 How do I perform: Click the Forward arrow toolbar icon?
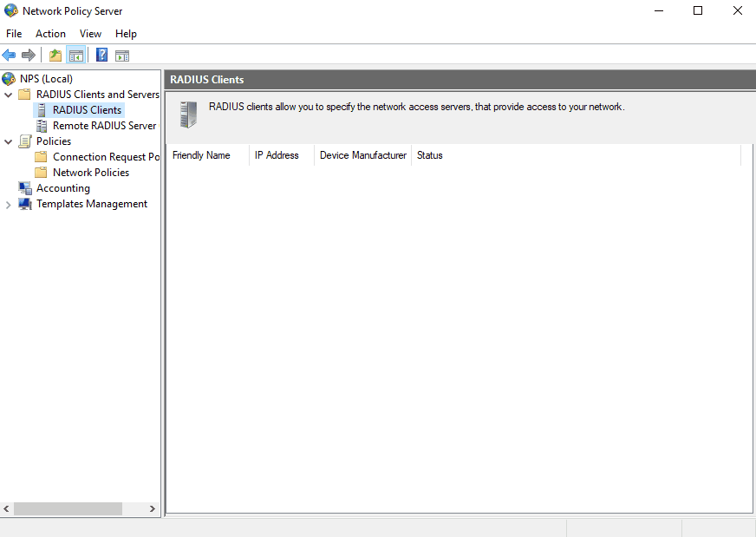pos(29,56)
